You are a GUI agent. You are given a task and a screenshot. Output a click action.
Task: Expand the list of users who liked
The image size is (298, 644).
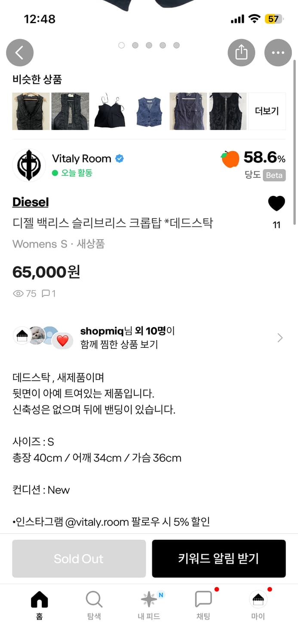click(x=280, y=338)
